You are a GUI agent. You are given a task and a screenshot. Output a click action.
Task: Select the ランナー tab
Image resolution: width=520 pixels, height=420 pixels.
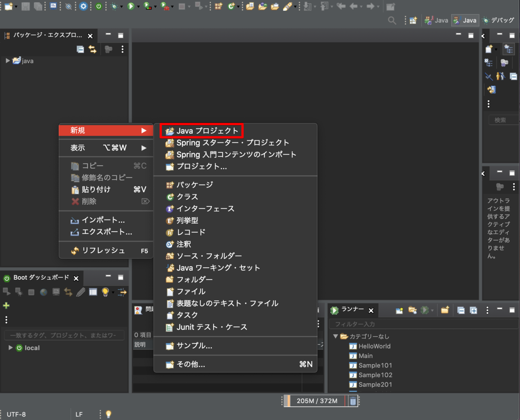[352, 309]
